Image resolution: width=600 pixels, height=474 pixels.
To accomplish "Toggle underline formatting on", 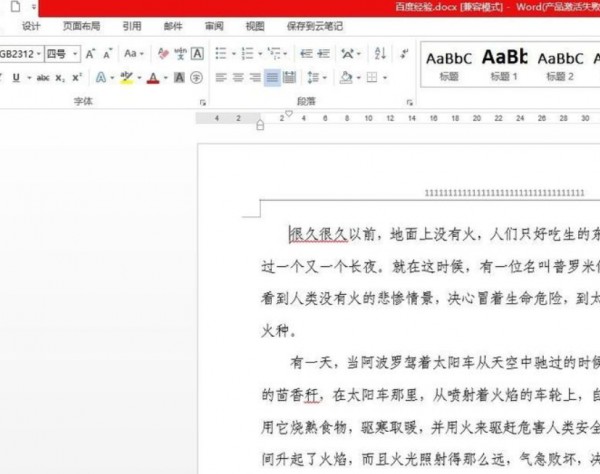I will [16, 78].
